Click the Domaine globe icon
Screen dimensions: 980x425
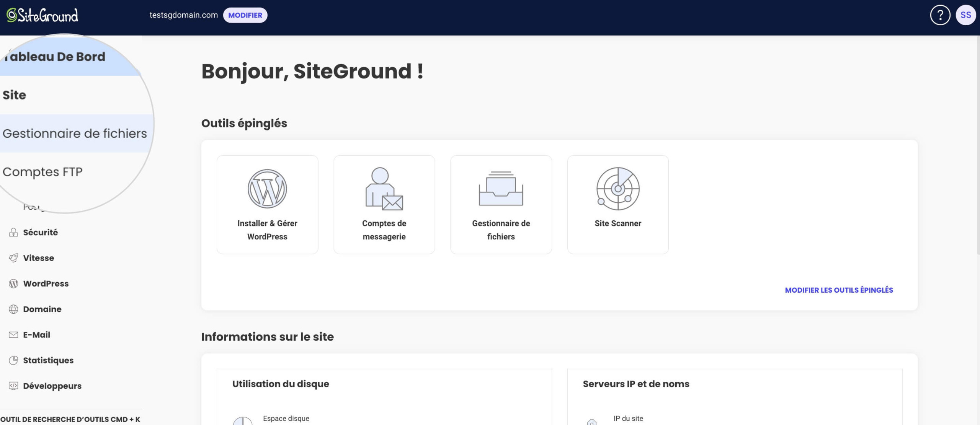pos(13,309)
